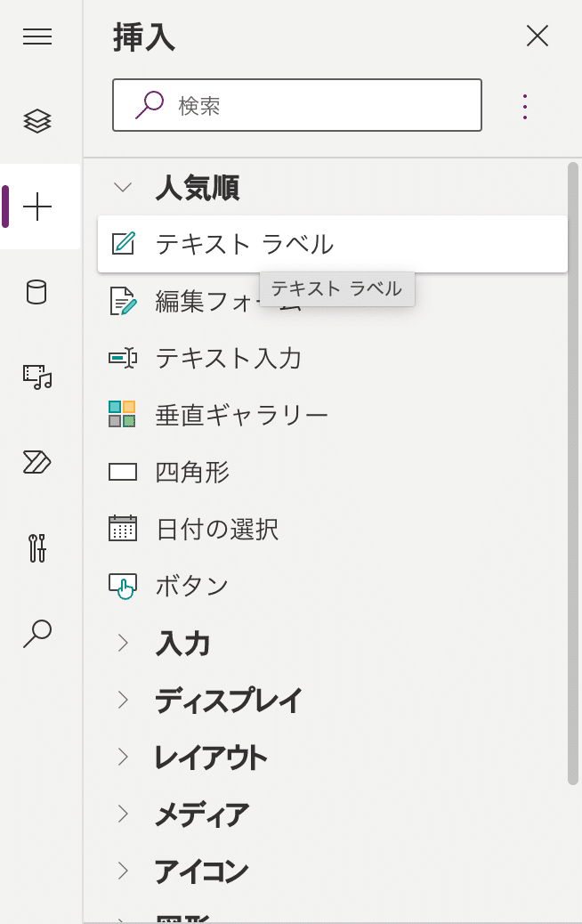Open the Advanced tools icon
Viewport: 582px width, 924px height.
click(x=37, y=547)
